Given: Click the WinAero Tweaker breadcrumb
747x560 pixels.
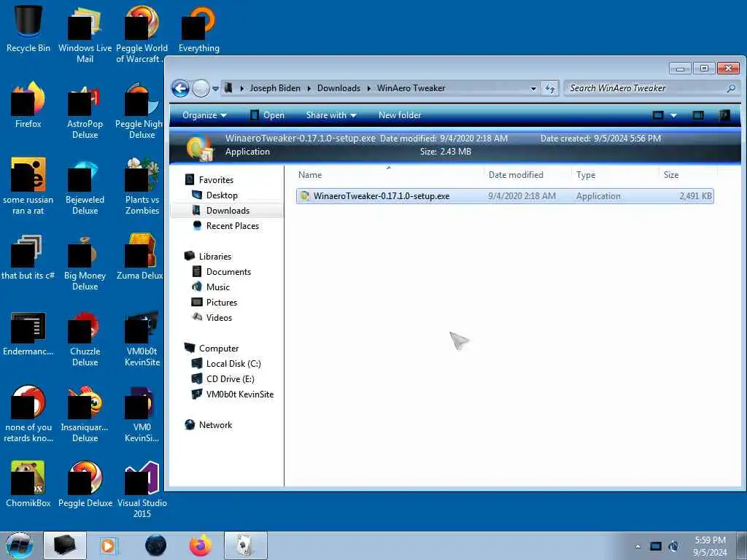Looking at the screenshot, I should tap(411, 88).
